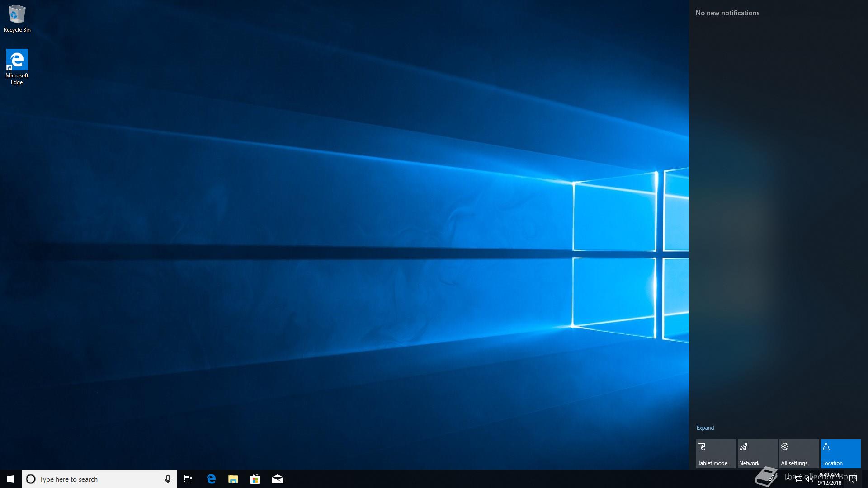
Task: Open Microsoft Store from the taskbar
Action: pos(255,479)
